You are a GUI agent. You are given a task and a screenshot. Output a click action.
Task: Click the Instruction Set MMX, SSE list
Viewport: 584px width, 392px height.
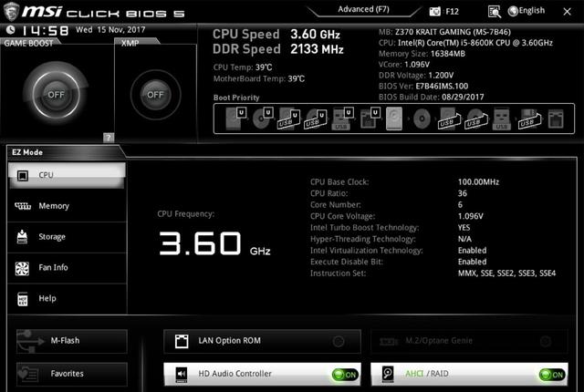[506, 273]
